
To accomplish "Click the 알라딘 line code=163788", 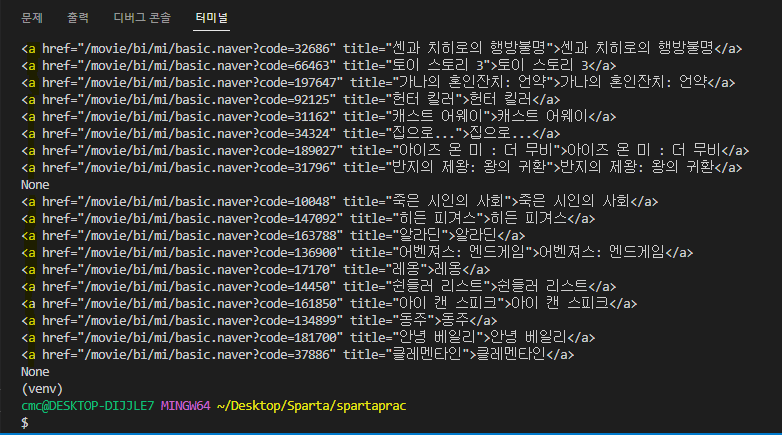I will click(273, 235).
